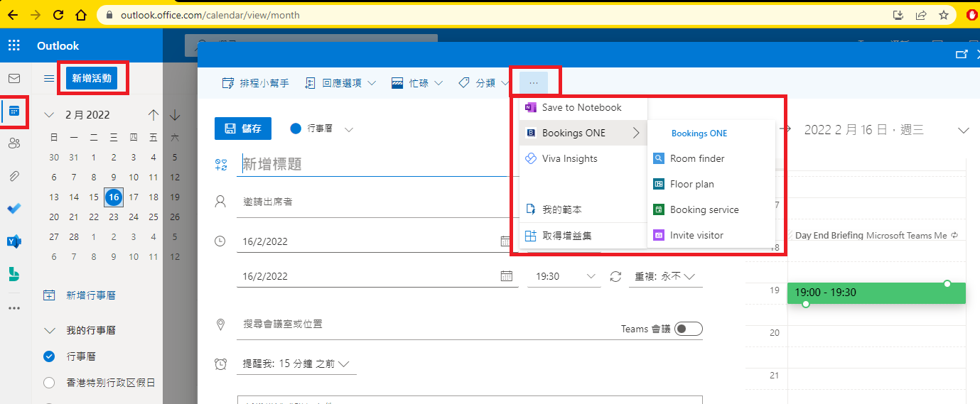Select Viva Insights from the menu
The width and height of the screenshot is (980, 404).
tap(569, 158)
